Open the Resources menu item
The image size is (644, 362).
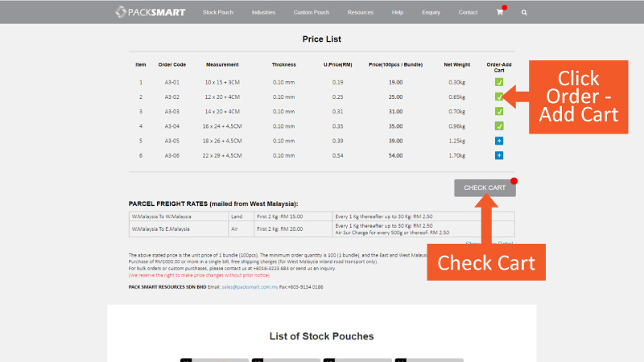pos(360,13)
